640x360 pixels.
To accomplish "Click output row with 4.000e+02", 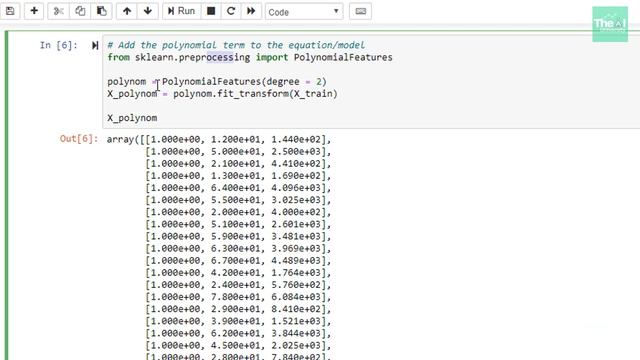I will 238,212.
